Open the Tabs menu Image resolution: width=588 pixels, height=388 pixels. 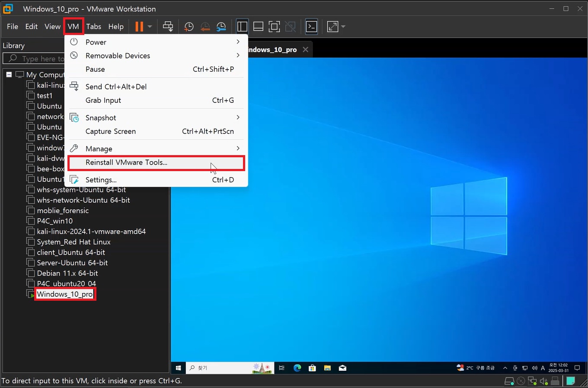[93, 26]
